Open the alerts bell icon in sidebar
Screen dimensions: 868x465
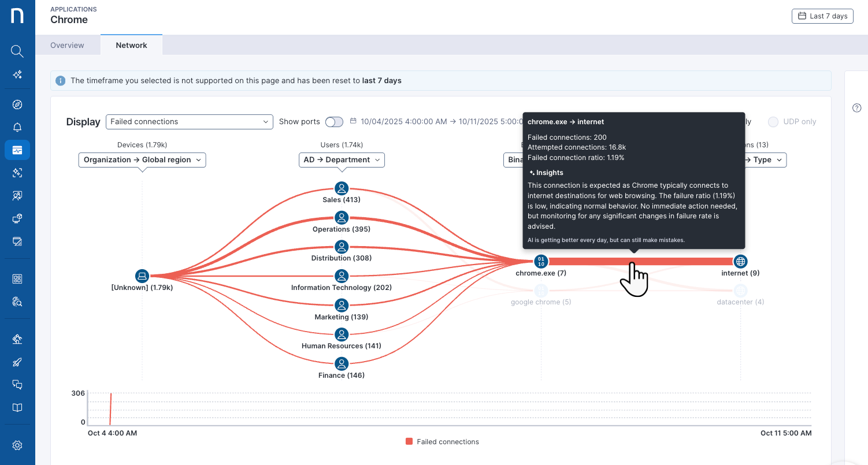coord(17,128)
